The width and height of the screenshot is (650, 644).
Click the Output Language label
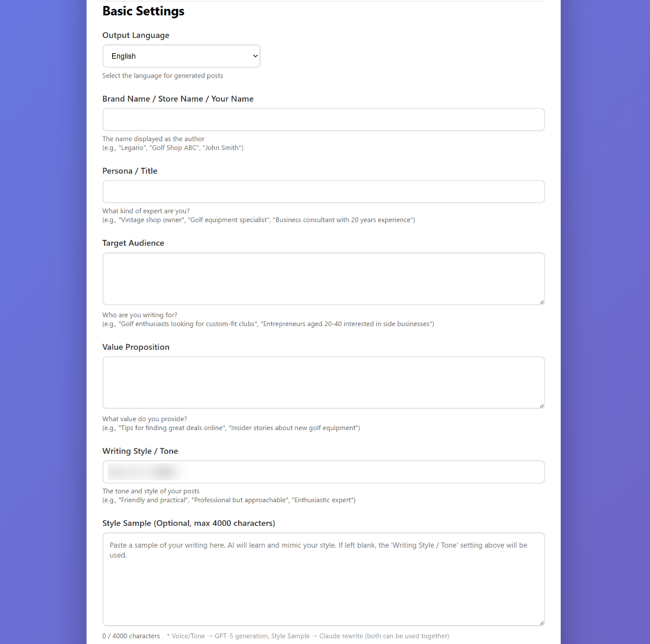click(x=135, y=35)
